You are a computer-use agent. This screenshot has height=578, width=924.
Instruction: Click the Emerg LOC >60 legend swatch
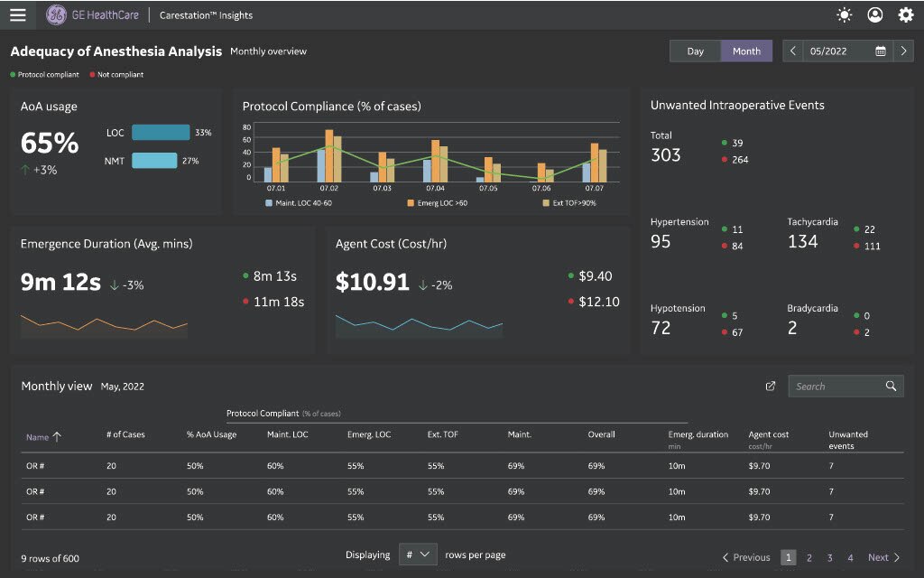411,203
